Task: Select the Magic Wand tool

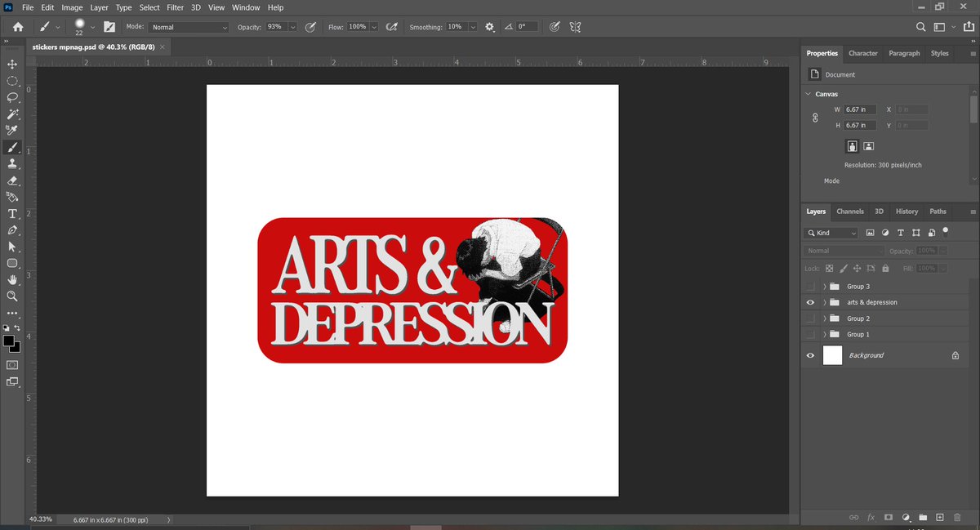Action: click(x=12, y=114)
